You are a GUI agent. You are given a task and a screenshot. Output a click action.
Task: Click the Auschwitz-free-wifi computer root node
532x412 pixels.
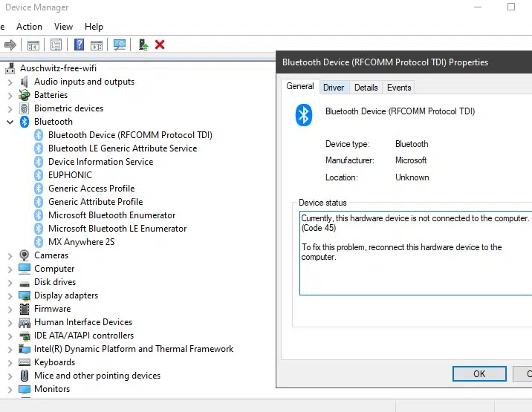[58, 68]
